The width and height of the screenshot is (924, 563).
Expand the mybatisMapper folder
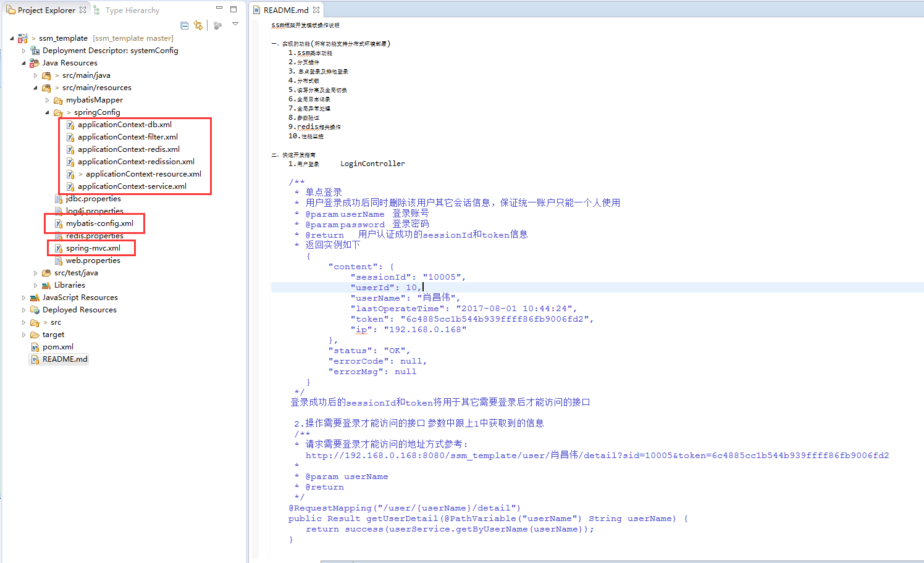[47, 100]
